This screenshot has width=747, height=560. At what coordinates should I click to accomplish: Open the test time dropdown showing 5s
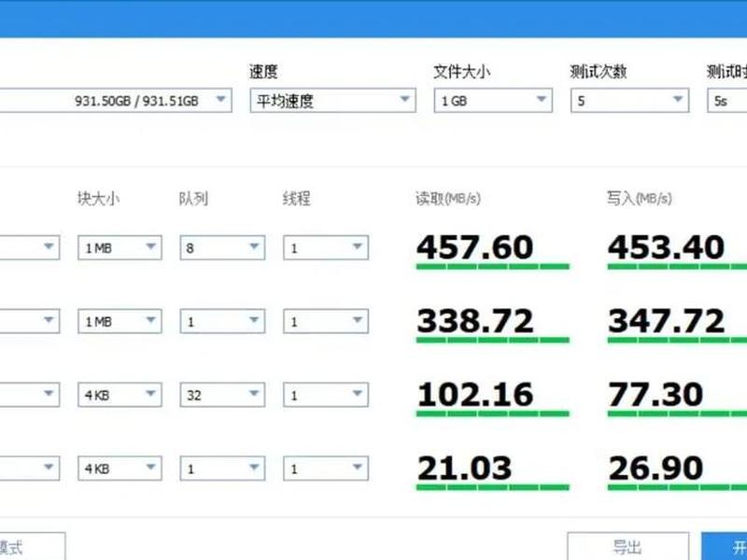(x=727, y=101)
